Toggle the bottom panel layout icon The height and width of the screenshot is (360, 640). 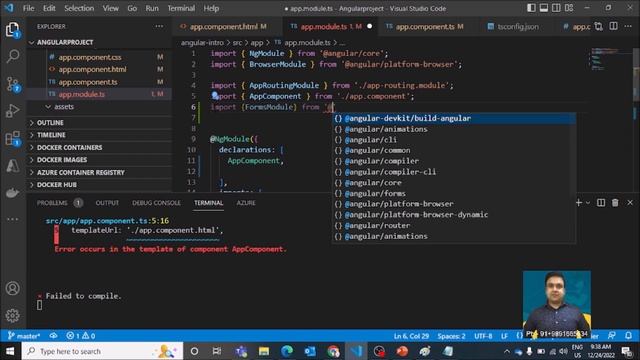(544, 8)
